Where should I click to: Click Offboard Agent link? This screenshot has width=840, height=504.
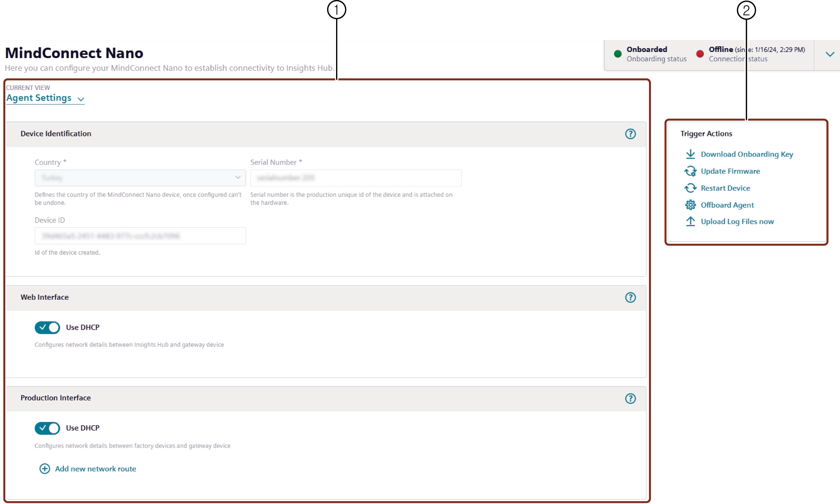tap(727, 205)
